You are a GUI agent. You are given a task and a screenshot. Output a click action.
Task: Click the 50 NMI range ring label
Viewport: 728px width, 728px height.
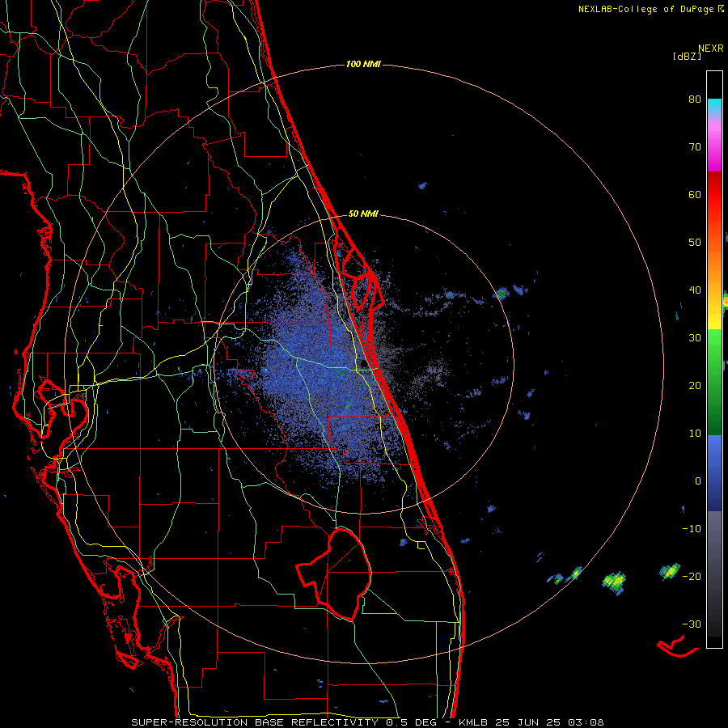coord(363,214)
